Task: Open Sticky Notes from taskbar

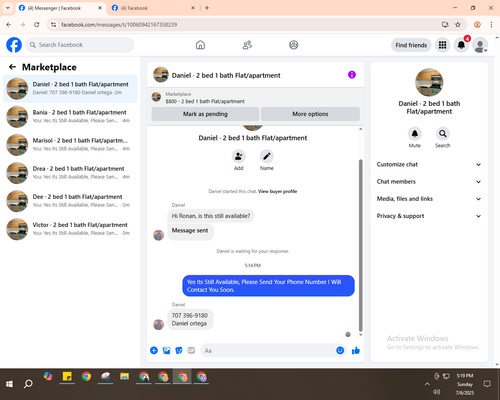Action: [67, 377]
